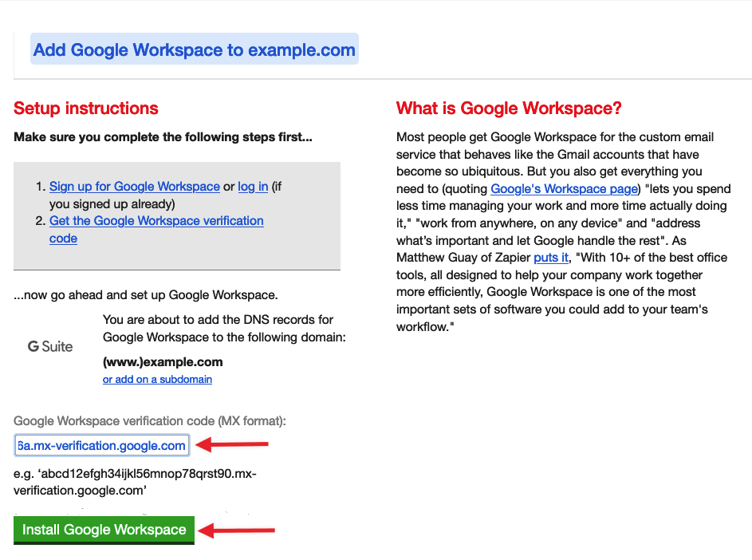Open the 'puts it' Zapier link
752x560 pixels.
click(x=551, y=258)
